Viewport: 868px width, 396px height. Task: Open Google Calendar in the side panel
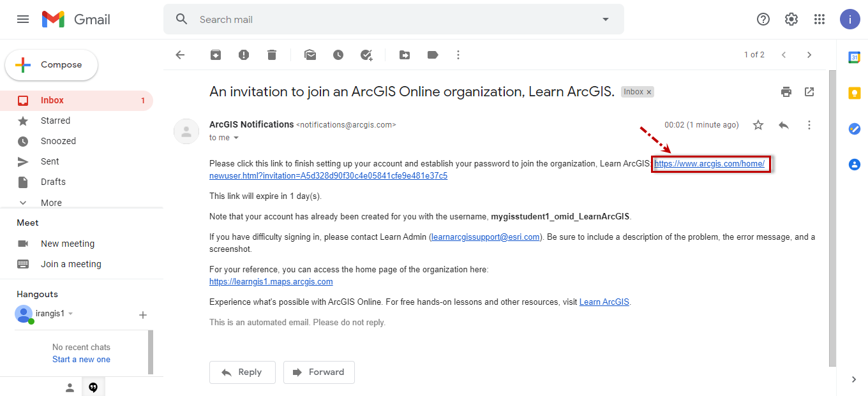[855, 57]
